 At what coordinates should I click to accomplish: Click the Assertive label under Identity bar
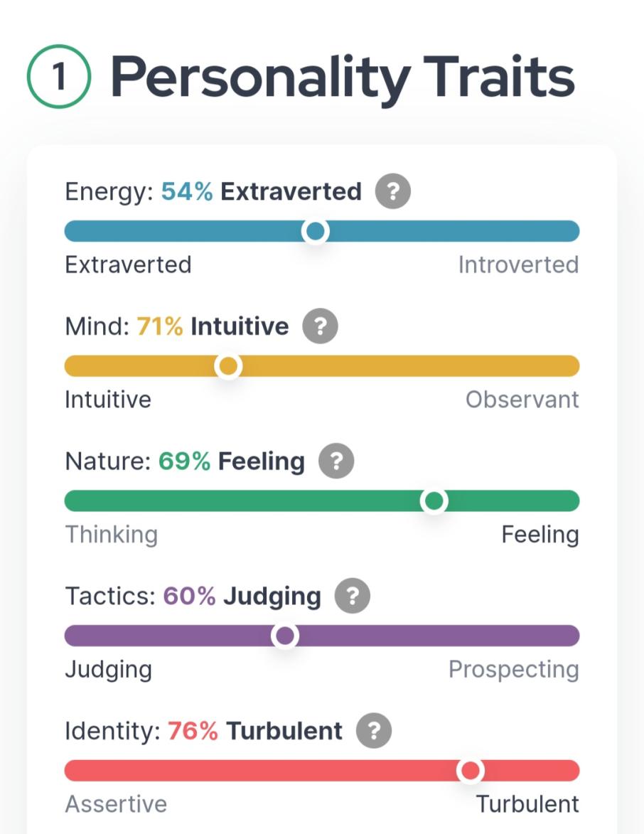click(x=116, y=804)
